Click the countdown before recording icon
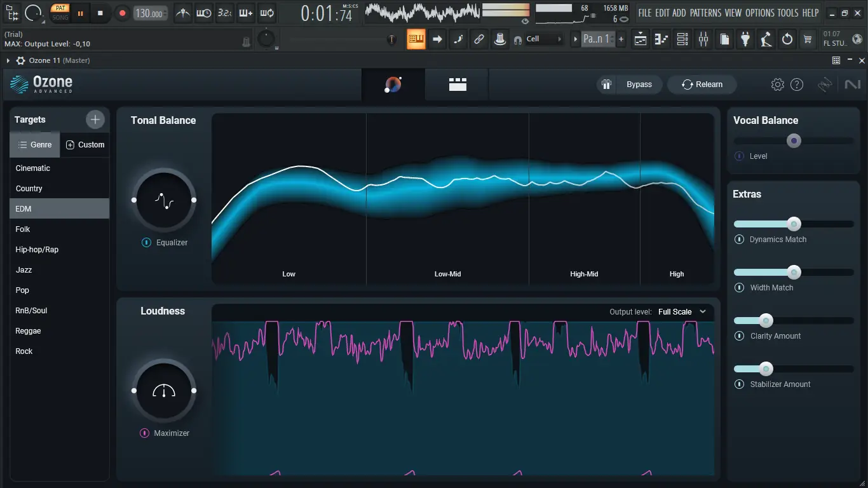Screen dimensions: 868x488 coord(224,13)
